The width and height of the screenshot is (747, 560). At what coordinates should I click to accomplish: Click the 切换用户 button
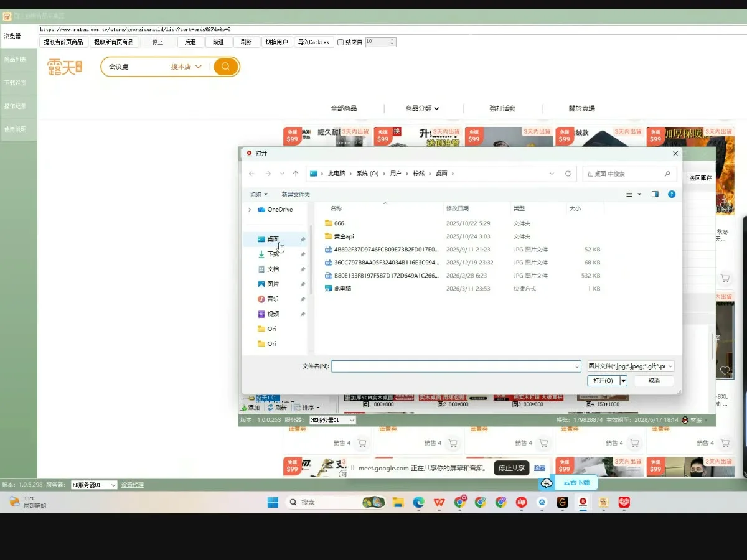pos(276,42)
